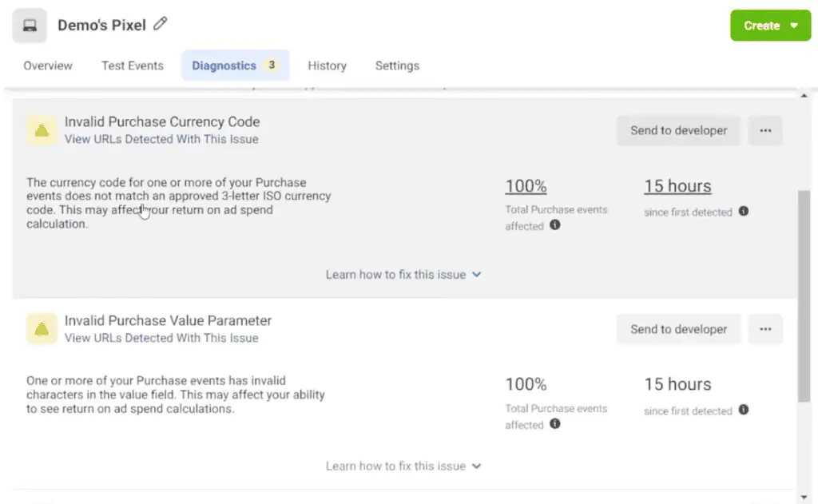This screenshot has height=504, width=818.
Task: Go to the Settings tab
Action: pyautogui.click(x=396, y=65)
